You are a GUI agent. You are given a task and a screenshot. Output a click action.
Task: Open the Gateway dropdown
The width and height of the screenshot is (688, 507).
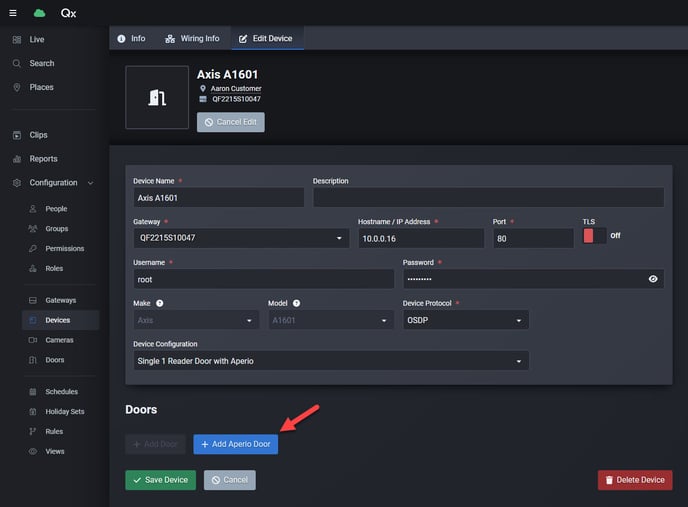(x=241, y=238)
